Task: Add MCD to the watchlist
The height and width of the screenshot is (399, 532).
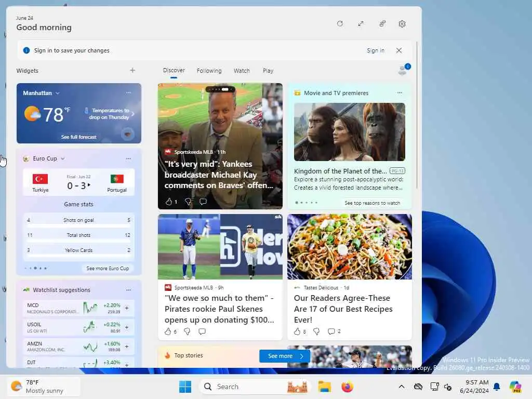Action: (127, 308)
